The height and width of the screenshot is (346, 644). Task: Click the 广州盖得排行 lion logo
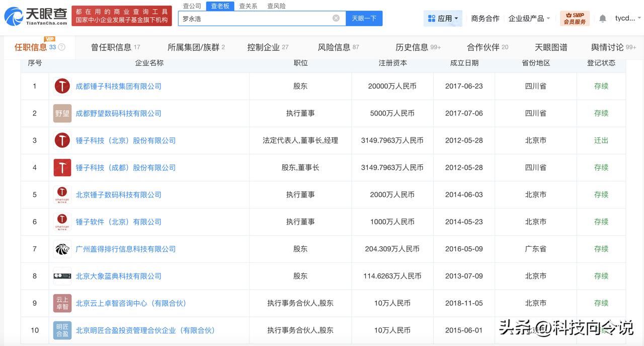pos(62,249)
